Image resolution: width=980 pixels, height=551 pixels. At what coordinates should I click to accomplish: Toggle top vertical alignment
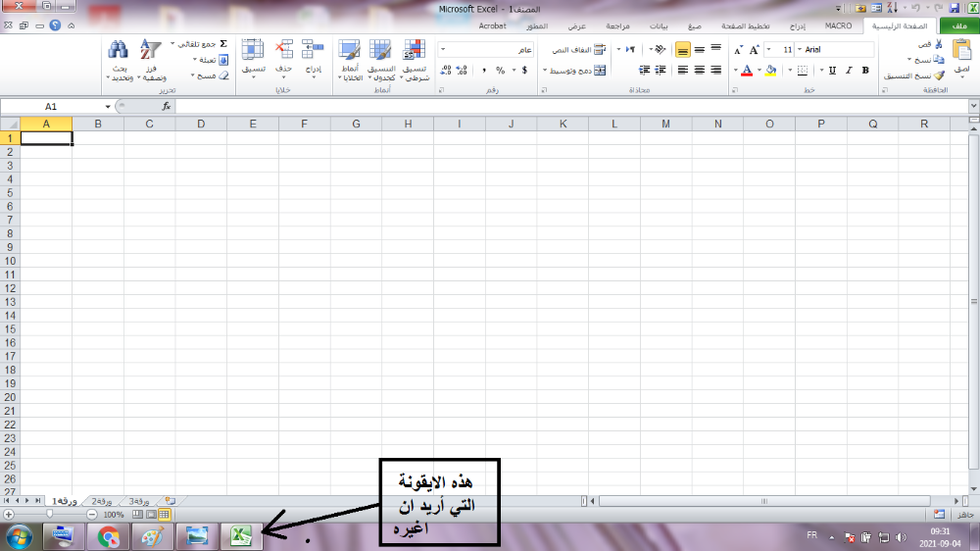(x=715, y=49)
